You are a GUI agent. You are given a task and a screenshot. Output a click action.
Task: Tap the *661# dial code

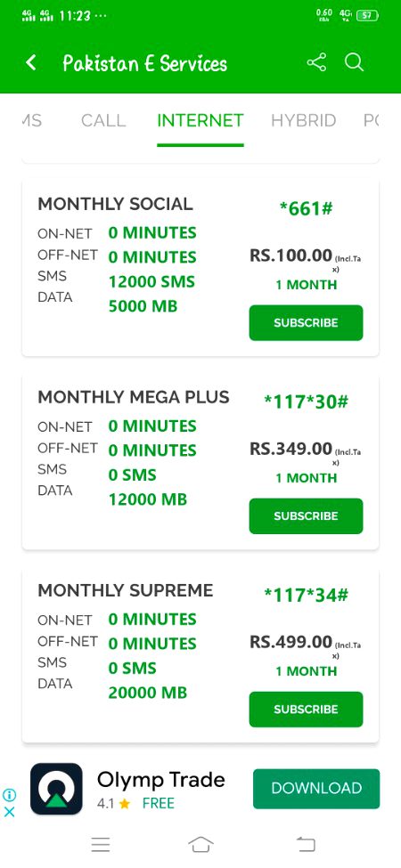(306, 208)
